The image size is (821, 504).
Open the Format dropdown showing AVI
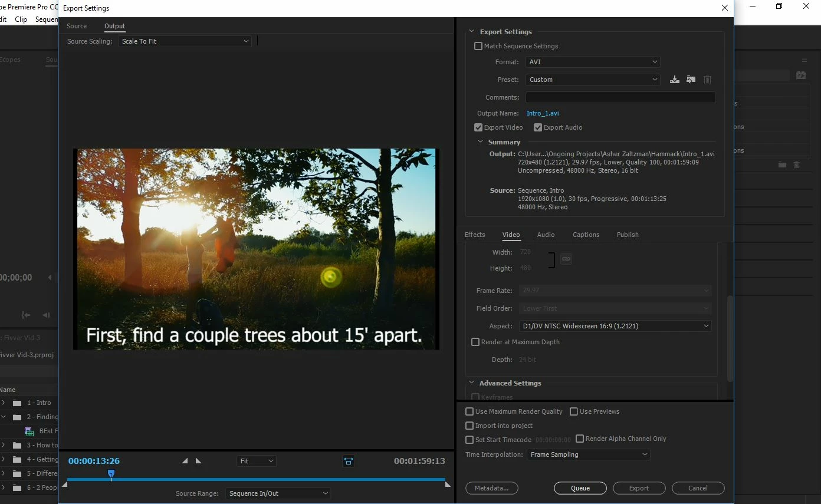[x=592, y=62]
